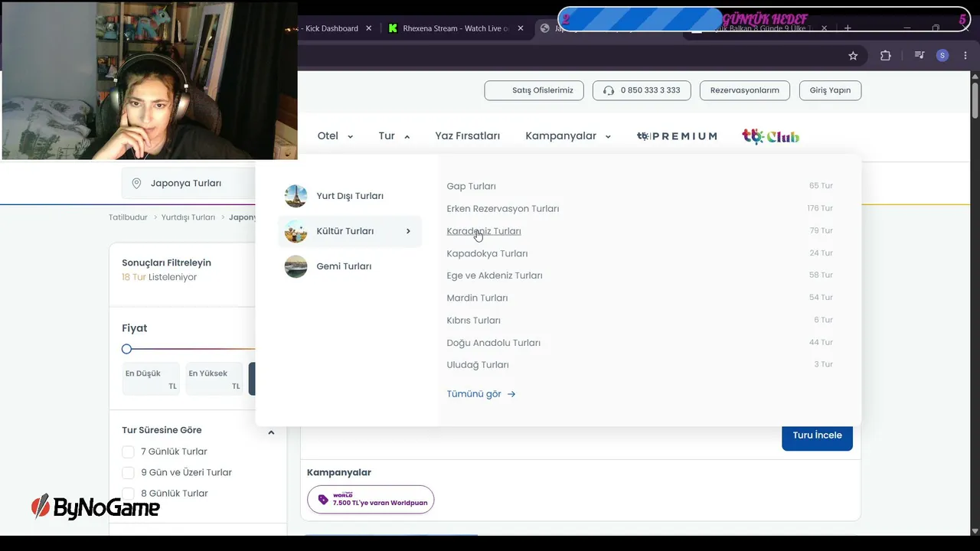Viewport: 980px width, 551px height.
Task: Bookmark this page with the star icon
Action: click(x=853, y=56)
